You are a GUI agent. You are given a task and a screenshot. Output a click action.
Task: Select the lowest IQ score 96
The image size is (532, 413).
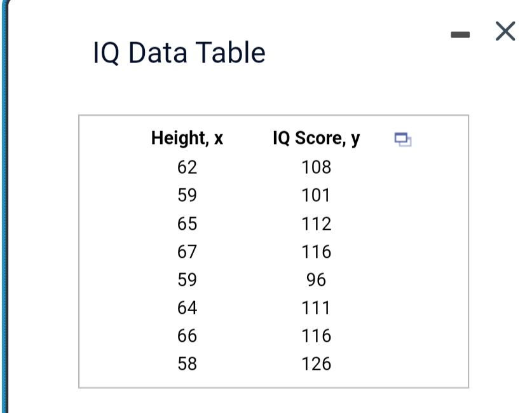tap(320, 279)
